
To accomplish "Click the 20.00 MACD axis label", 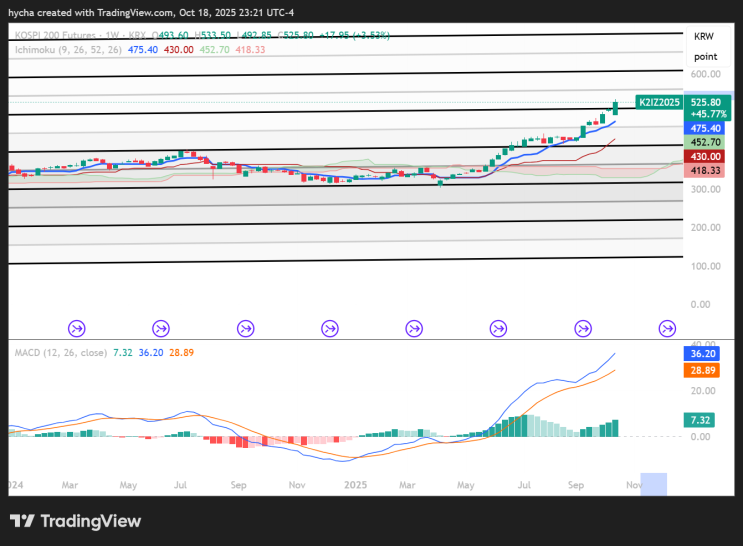I will point(703,391).
